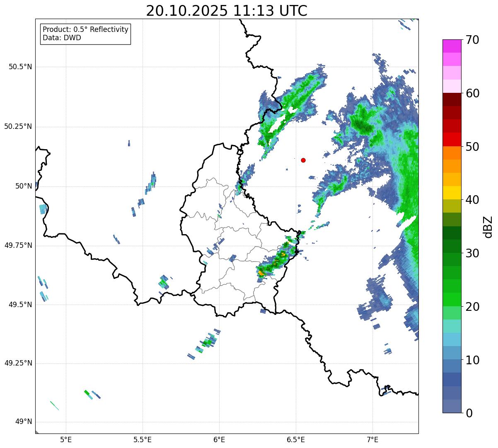Click the longitude label 6°E
The width and height of the screenshot is (498, 448).
pyautogui.click(x=219, y=439)
